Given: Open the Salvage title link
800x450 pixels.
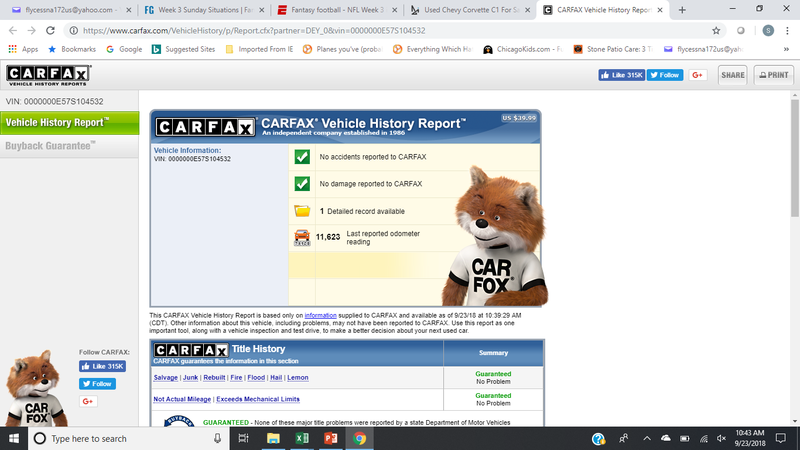Looking at the screenshot, I should tap(165, 378).
